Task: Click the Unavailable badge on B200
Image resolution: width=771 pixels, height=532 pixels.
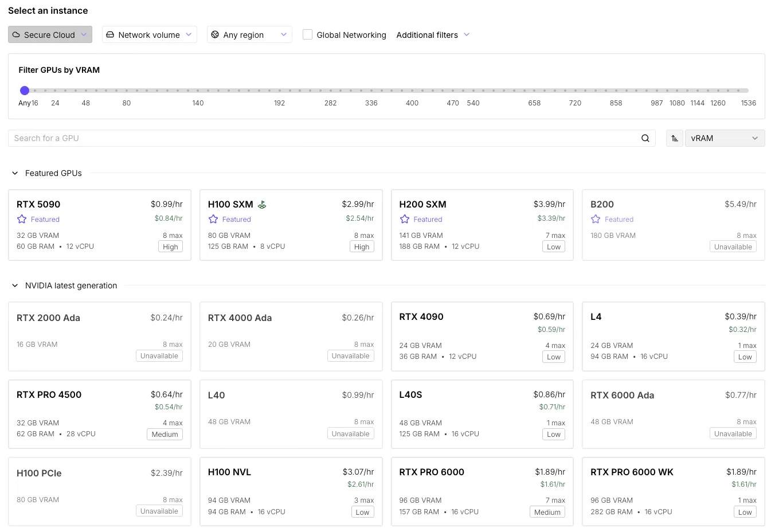Action: 733,247
